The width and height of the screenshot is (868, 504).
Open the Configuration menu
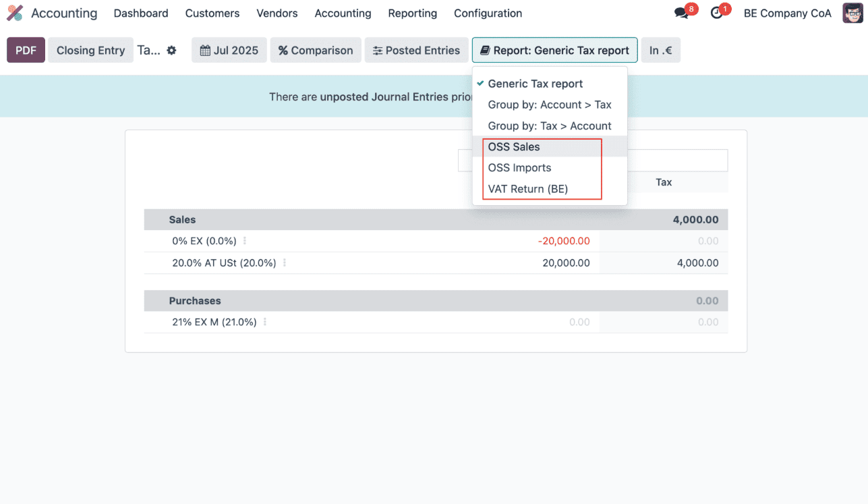488,13
